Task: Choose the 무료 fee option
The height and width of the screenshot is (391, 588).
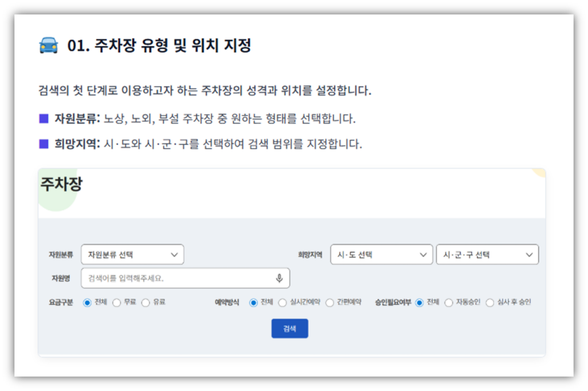Action: click(x=117, y=303)
